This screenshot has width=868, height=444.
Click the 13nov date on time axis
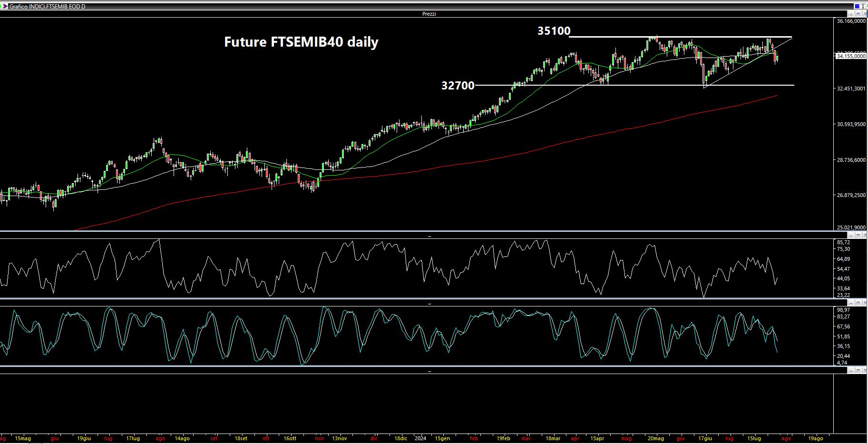(x=340, y=438)
